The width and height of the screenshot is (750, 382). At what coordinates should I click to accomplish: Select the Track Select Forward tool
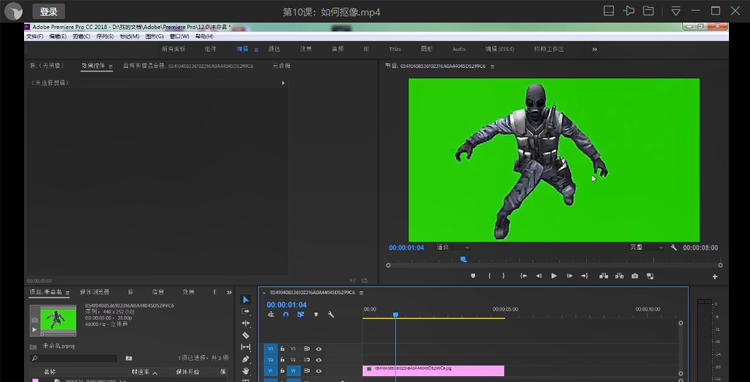coord(245,312)
